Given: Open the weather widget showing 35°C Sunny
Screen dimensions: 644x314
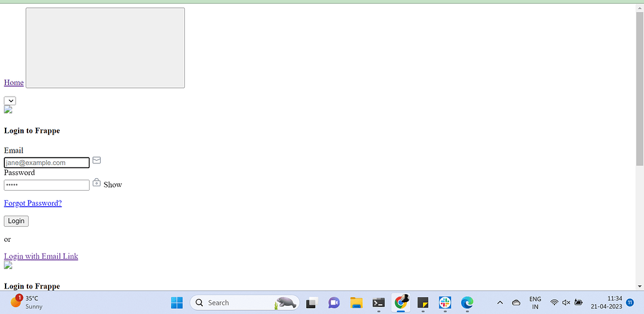Looking at the screenshot, I should pyautogui.click(x=26, y=303).
